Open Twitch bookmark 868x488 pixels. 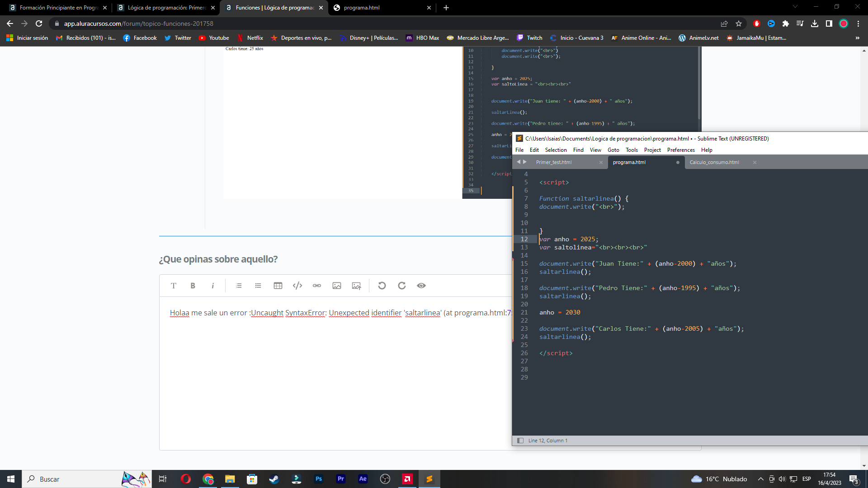tap(529, 38)
